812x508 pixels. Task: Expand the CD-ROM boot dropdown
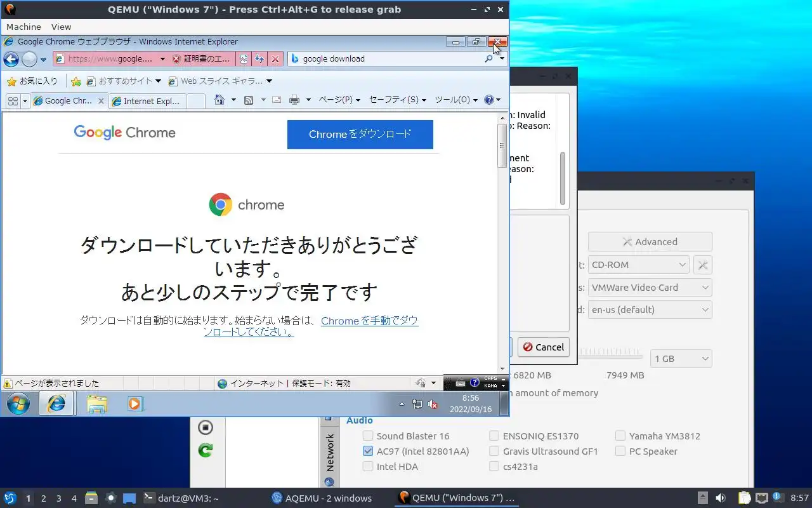click(x=638, y=265)
